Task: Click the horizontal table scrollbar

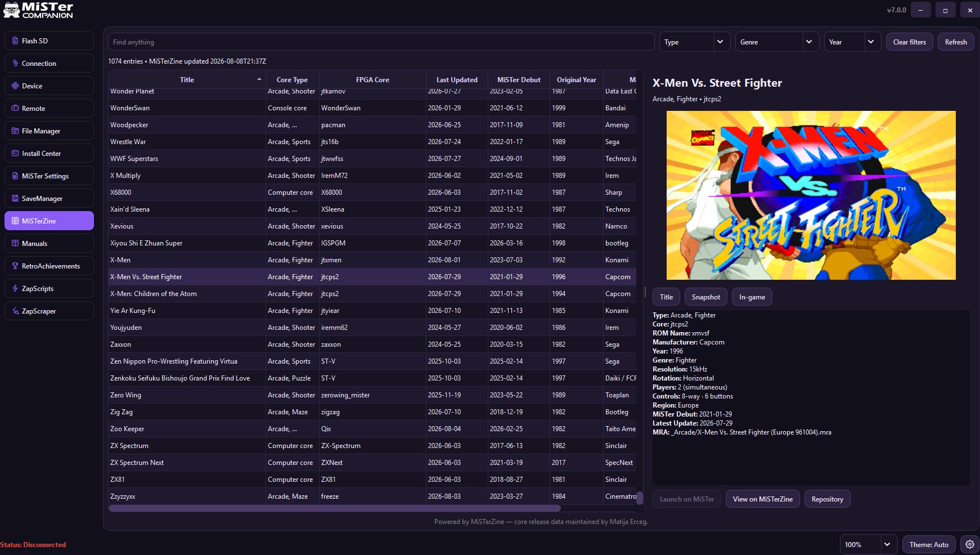Action: click(x=335, y=508)
